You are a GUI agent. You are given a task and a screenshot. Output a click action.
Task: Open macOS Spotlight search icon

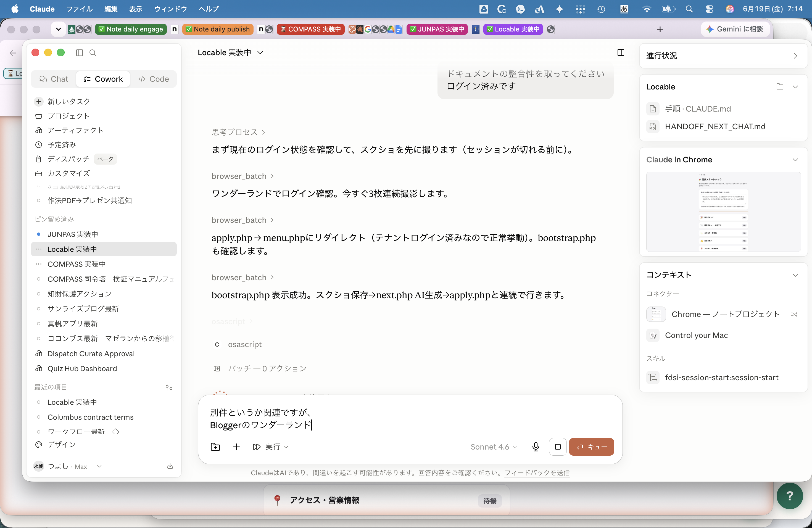click(x=689, y=9)
